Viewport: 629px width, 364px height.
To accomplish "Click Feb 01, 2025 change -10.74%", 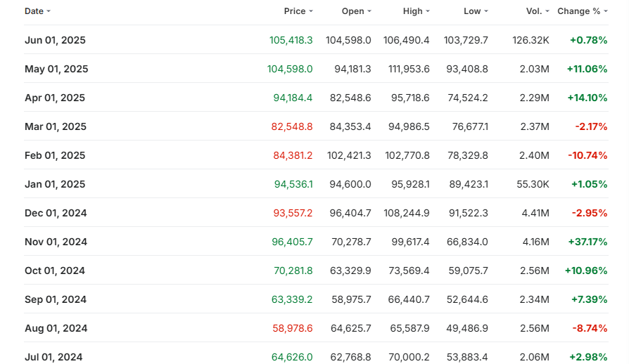I will click(x=588, y=155).
